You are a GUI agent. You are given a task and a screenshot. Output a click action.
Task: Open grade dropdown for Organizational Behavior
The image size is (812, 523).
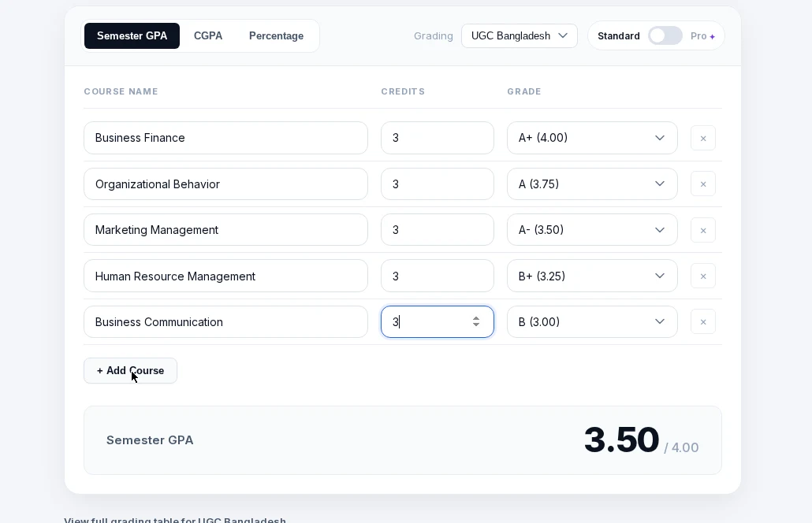pos(592,184)
